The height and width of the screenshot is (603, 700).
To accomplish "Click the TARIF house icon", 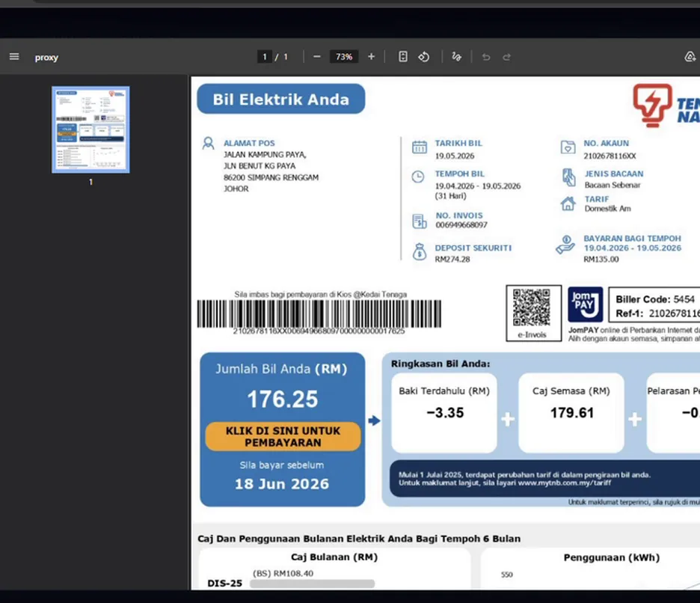I will pyautogui.click(x=568, y=203).
